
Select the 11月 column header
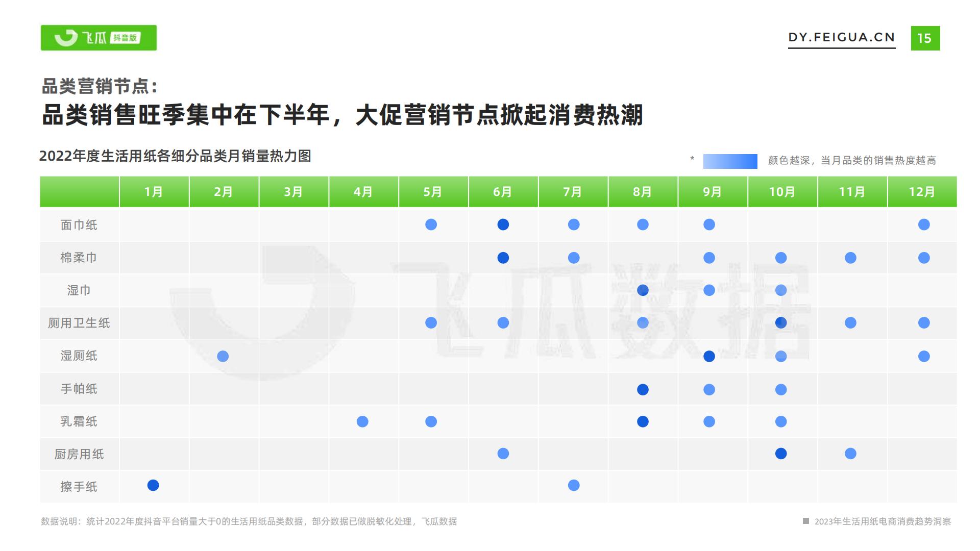(853, 192)
